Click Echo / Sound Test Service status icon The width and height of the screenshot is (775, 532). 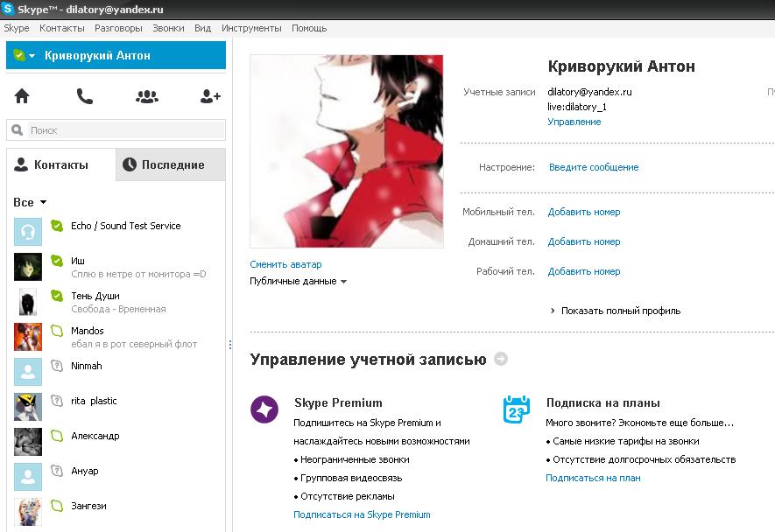click(x=57, y=226)
